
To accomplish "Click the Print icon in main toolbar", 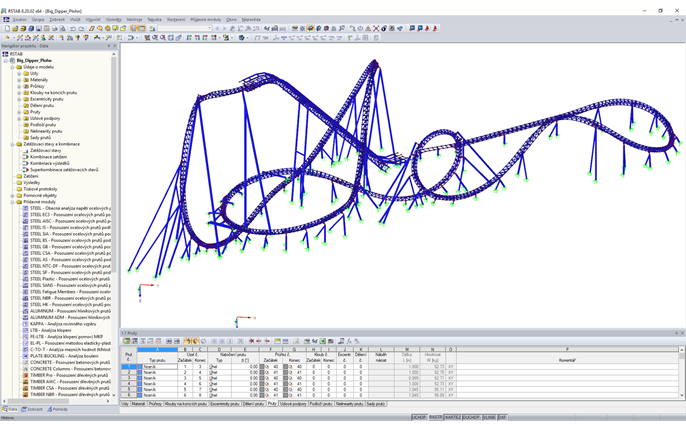I will pos(55,28).
